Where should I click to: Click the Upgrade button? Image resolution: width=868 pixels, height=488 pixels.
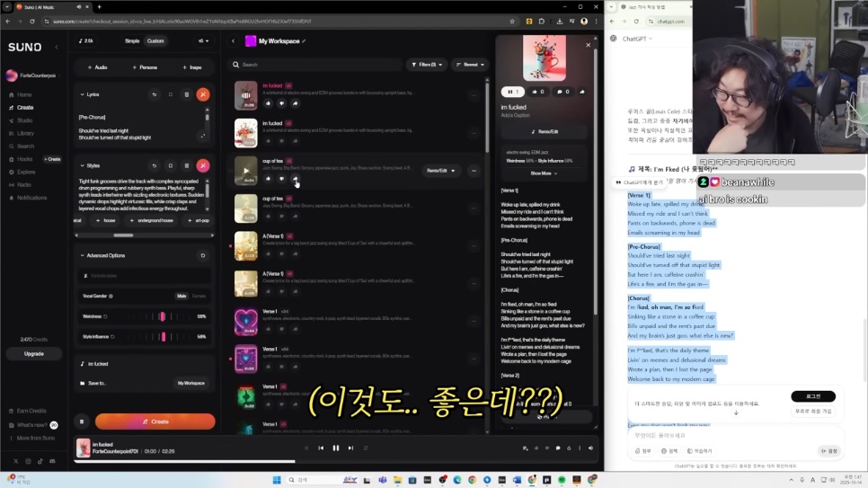pos(33,354)
